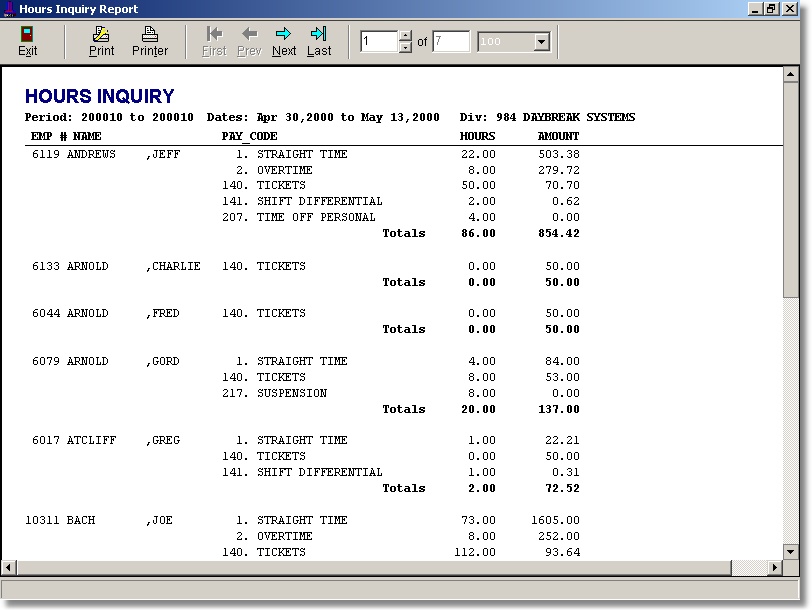Click vertical scrollbar up arrow
This screenshot has width=812, height=612.
coord(790,75)
